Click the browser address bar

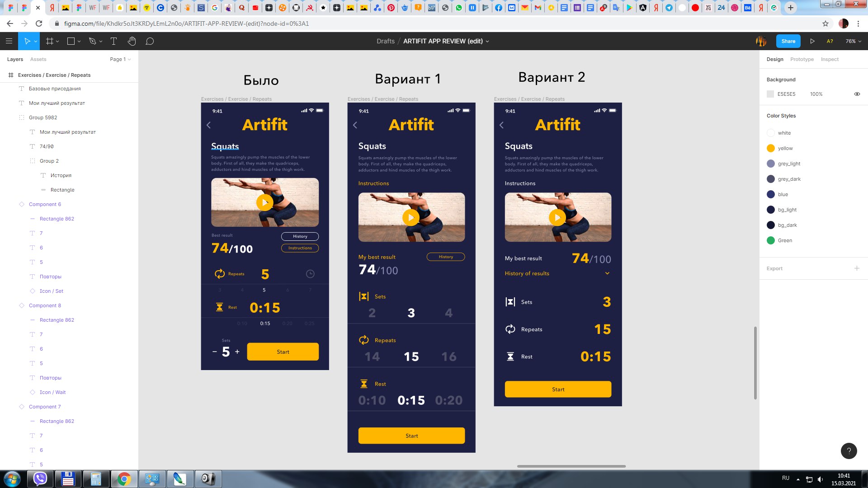434,23
